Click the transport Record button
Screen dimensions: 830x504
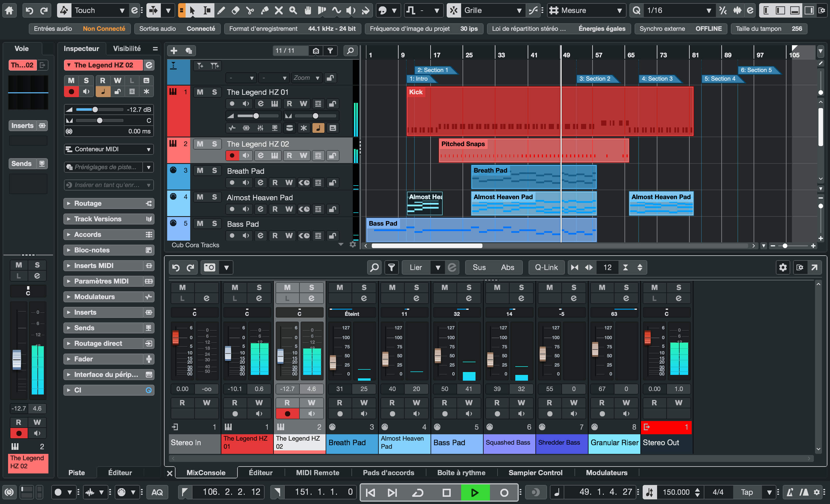click(504, 492)
